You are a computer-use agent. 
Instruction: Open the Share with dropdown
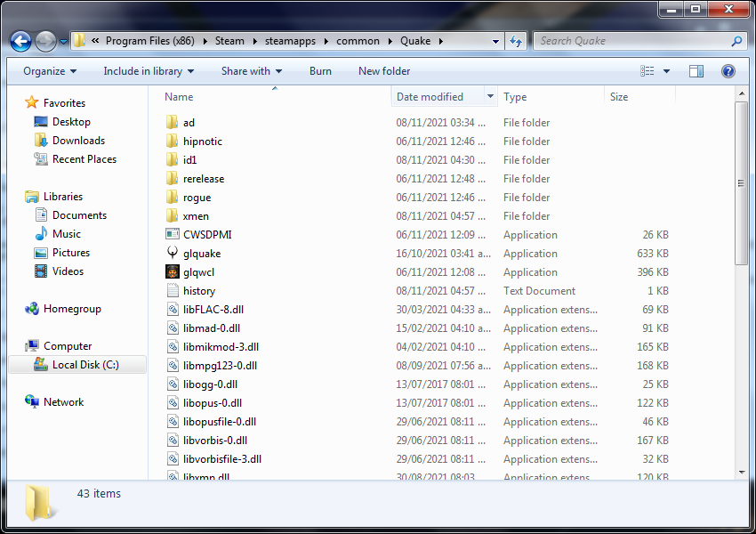[251, 71]
